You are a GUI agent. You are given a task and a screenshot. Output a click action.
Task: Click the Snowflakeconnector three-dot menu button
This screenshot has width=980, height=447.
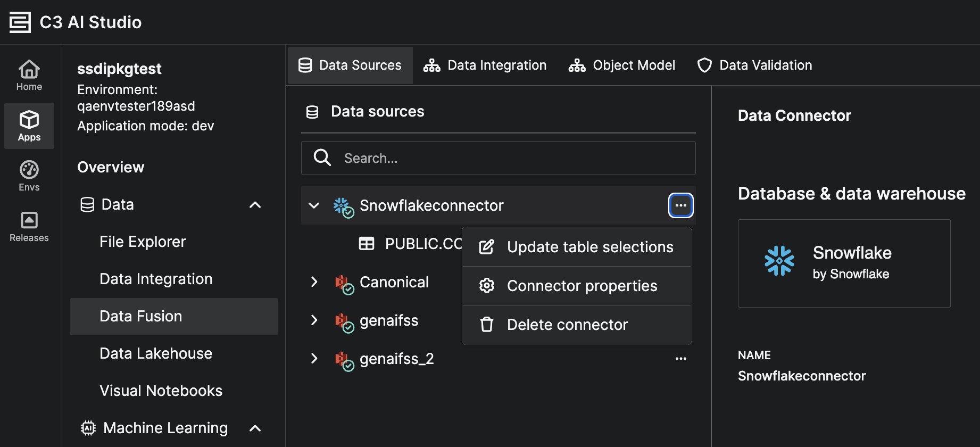[680, 205]
